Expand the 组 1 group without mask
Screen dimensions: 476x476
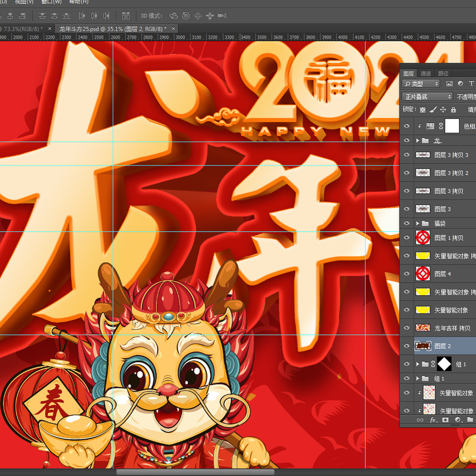[x=418, y=378]
